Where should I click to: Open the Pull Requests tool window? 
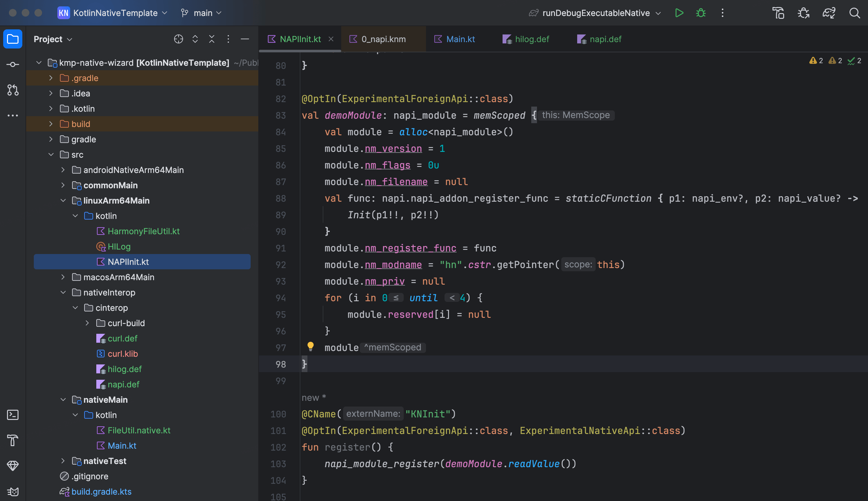13,90
